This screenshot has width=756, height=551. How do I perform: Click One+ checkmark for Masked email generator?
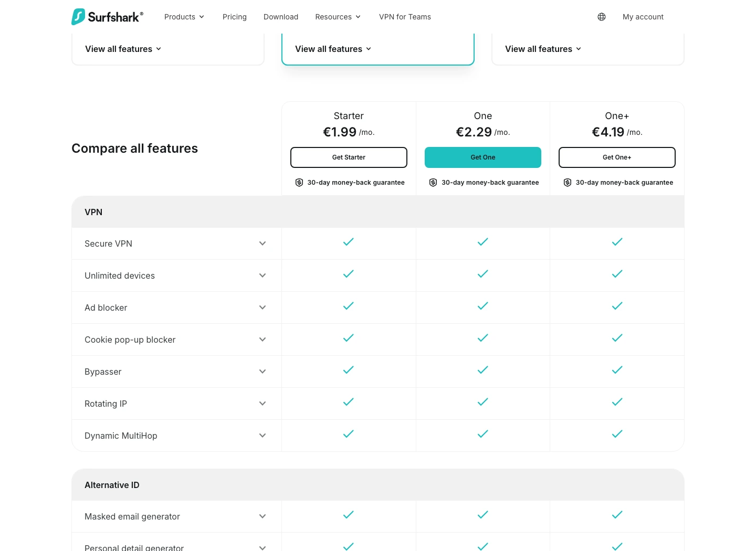(x=617, y=515)
